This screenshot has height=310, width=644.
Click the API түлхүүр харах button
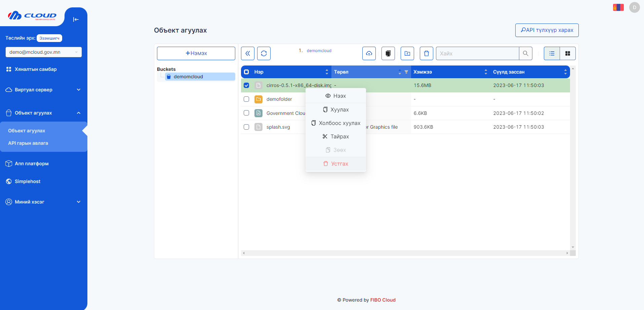tap(547, 30)
